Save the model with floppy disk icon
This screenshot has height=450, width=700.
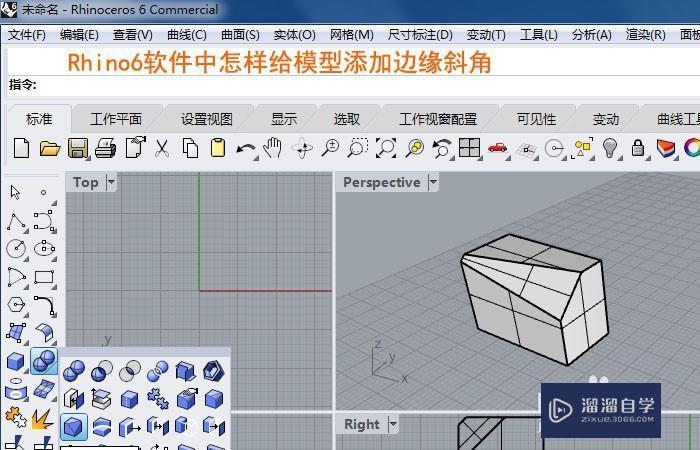pyautogui.click(x=78, y=148)
